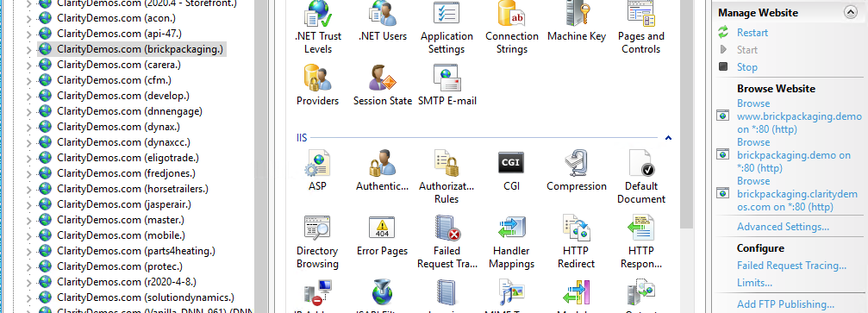Screen dimensions: 868x313
Task: Expand the ClarityDemos.com (cfm.) site node
Action: click(28, 80)
